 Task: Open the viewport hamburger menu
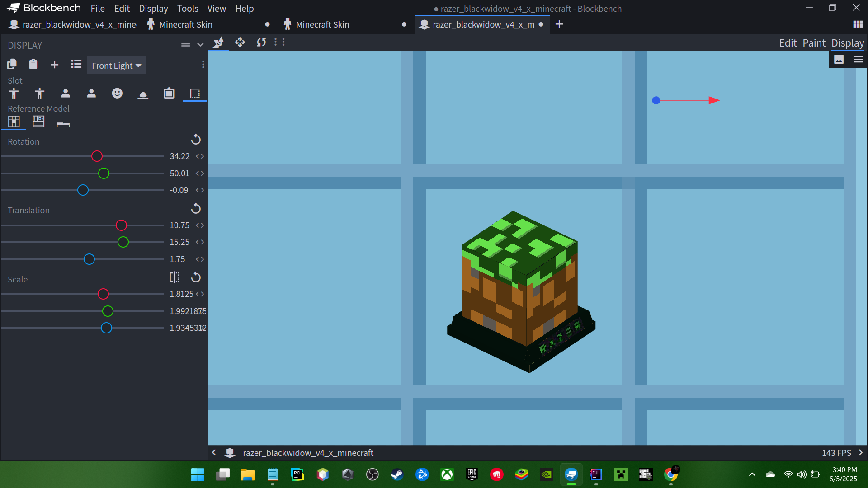[859, 60]
